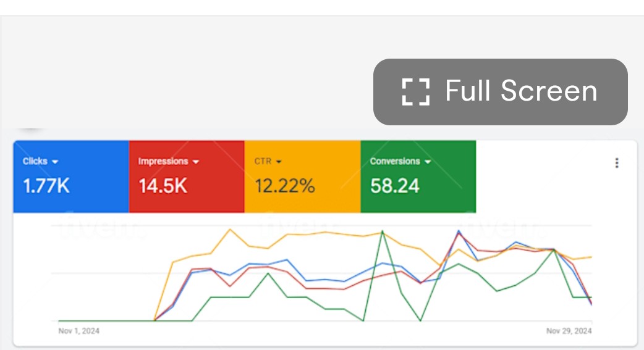Viewport: 644px width, 350px height.
Task: Toggle the blue tile via 1.77K value
Action: [x=46, y=186]
